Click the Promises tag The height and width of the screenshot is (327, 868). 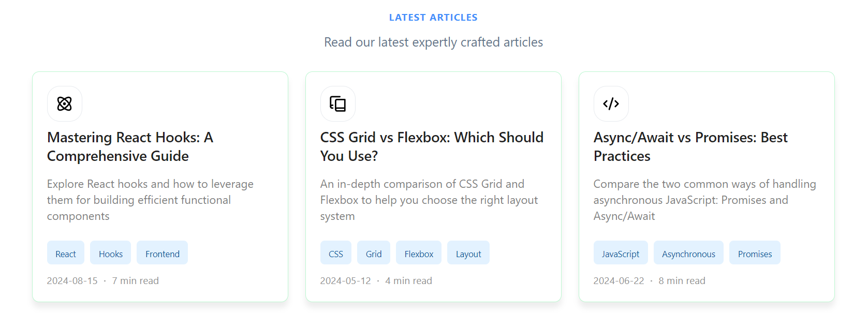point(755,253)
